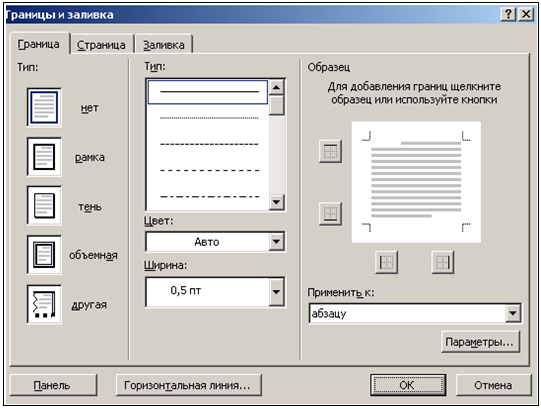Select the fine dotted line style
The image size is (541, 409).
(x=208, y=118)
